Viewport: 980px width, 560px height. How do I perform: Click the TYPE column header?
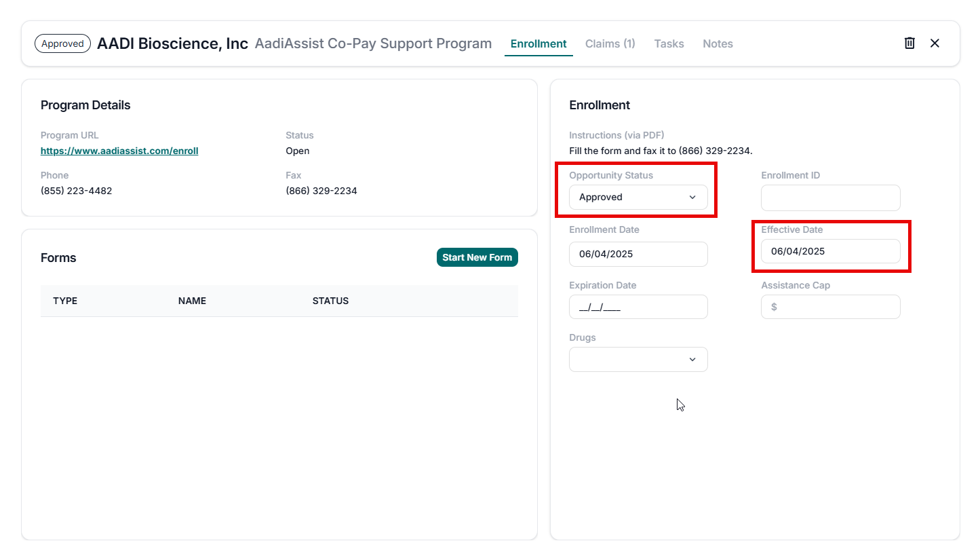(65, 301)
